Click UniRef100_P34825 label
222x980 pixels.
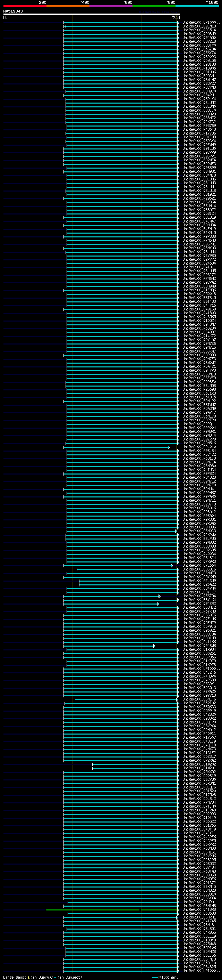pos(199,967)
